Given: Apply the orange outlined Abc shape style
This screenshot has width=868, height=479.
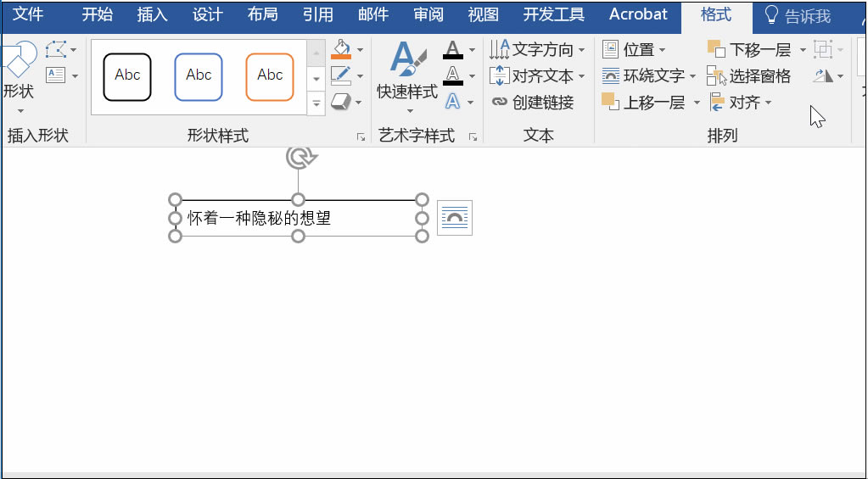Looking at the screenshot, I should (x=270, y=76).
